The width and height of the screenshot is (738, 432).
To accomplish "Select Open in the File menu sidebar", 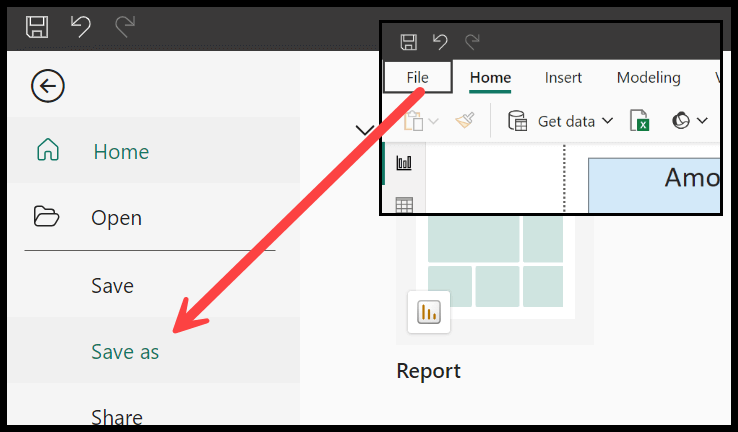I will pos(153,217).
